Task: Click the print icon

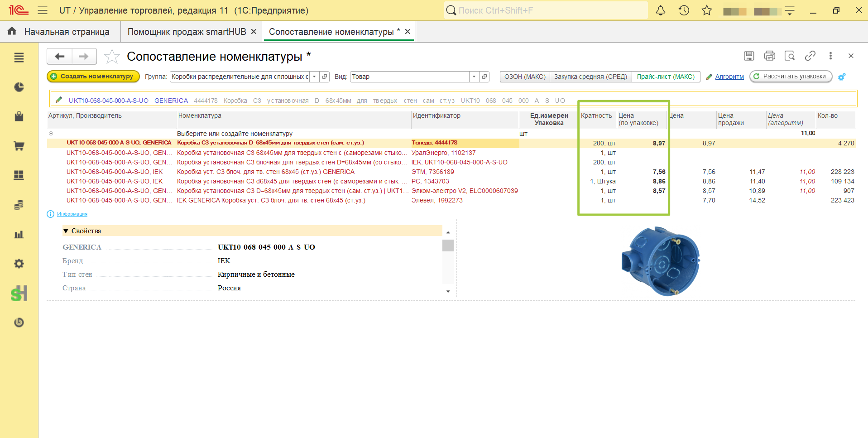Action: coord(769,56)
